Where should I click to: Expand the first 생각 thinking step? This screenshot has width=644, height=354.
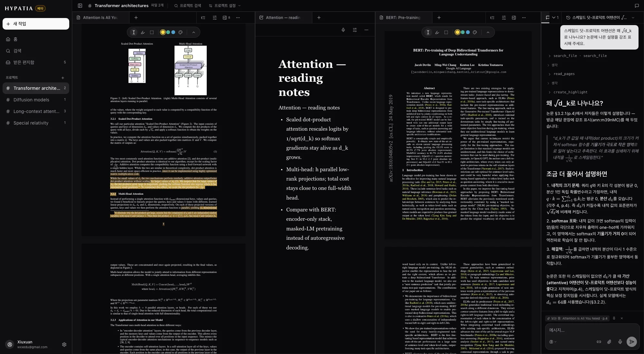coord(553,65)
